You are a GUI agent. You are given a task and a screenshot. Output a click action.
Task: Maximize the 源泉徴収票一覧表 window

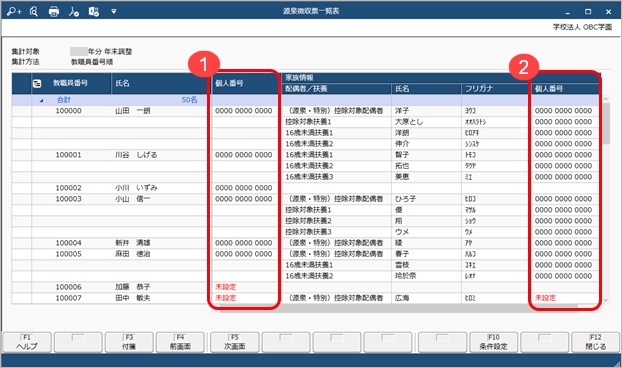(588, 12)
